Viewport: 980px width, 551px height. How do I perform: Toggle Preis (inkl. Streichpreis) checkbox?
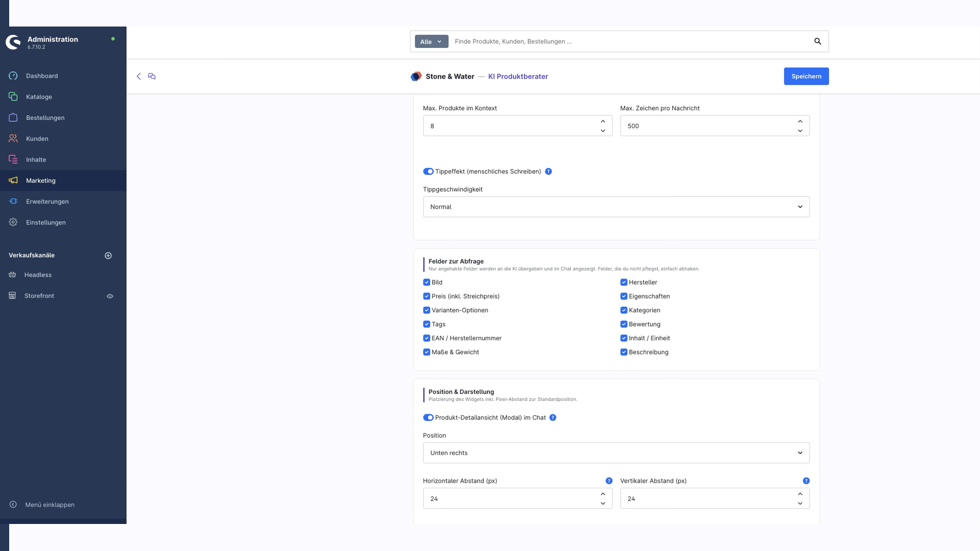coord(427,296)
